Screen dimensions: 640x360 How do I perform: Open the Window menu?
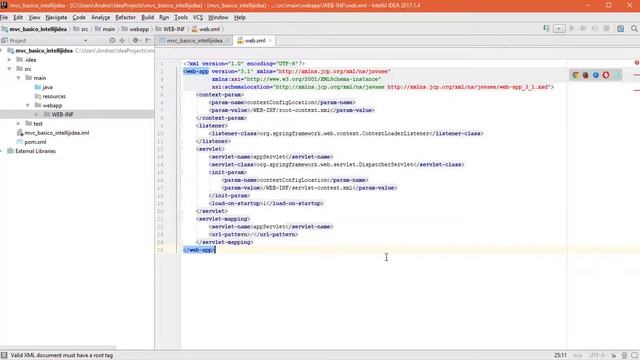218,18
